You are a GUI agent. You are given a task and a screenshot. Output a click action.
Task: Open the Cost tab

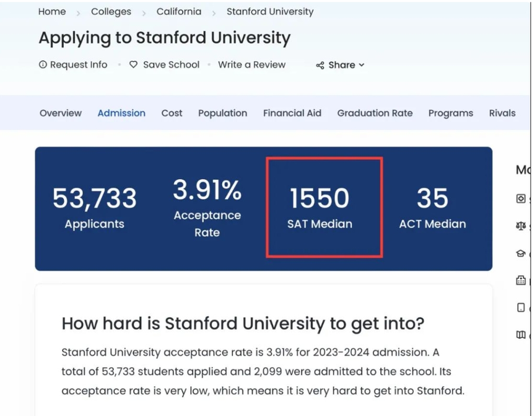pos(172,113)
